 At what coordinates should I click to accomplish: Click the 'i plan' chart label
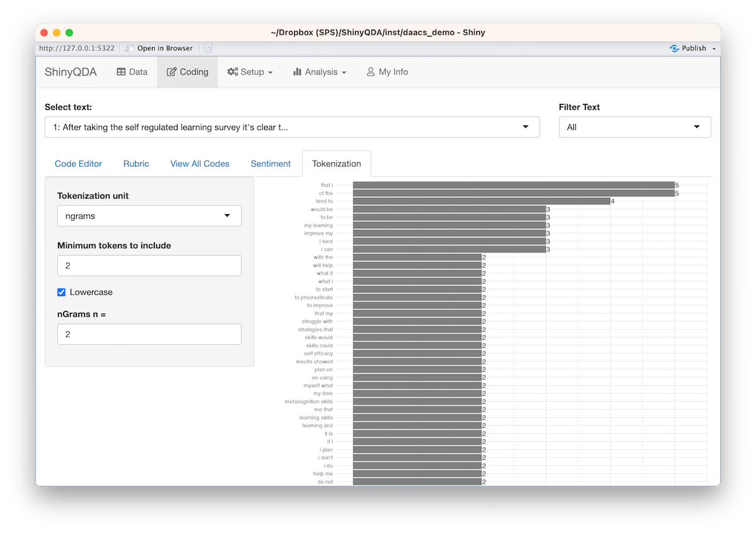click(x=326, y=450)
